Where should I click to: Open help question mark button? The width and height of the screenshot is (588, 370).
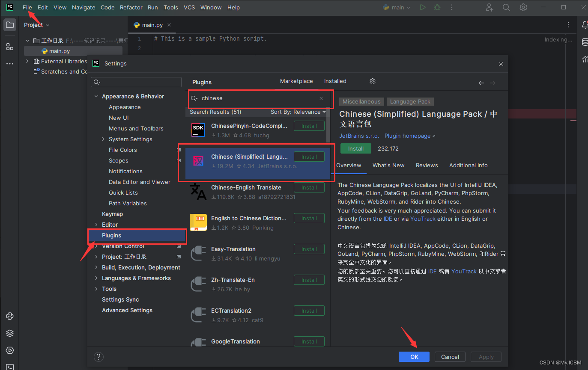point(98,357)
